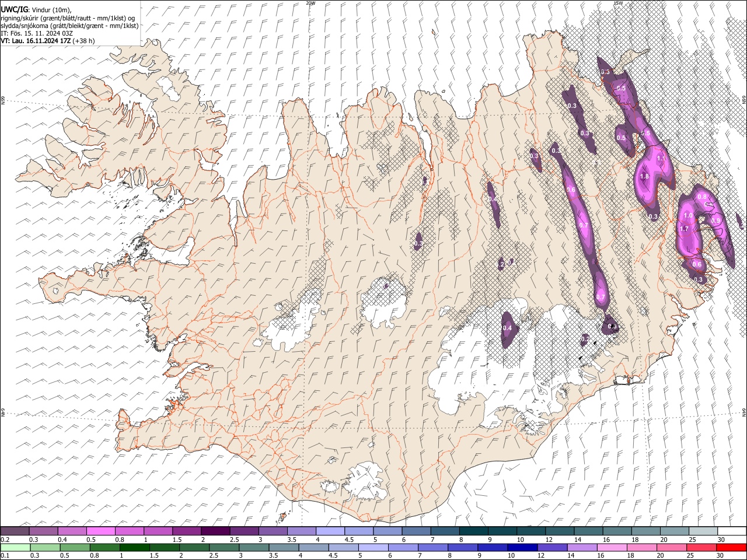The width and height of the screenshot is (747, 560).
Task: Select the dark teal swatch labeled 8 in the upper scale
Action: (473, 531)
